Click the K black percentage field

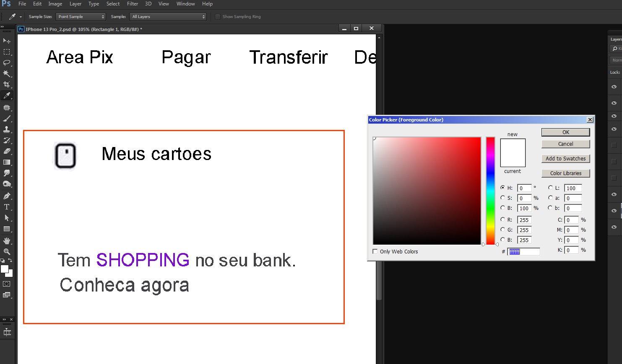(x=571, y=250)
